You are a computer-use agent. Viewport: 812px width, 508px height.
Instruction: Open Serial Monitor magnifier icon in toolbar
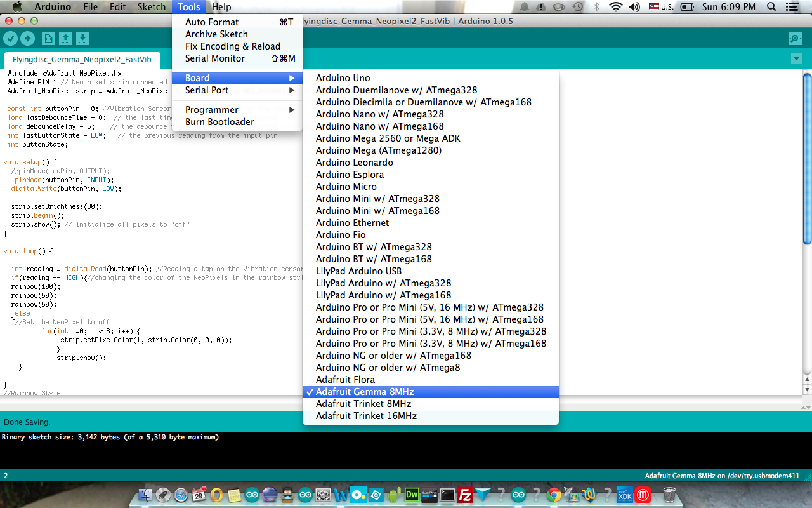click(x=795, y=39)
